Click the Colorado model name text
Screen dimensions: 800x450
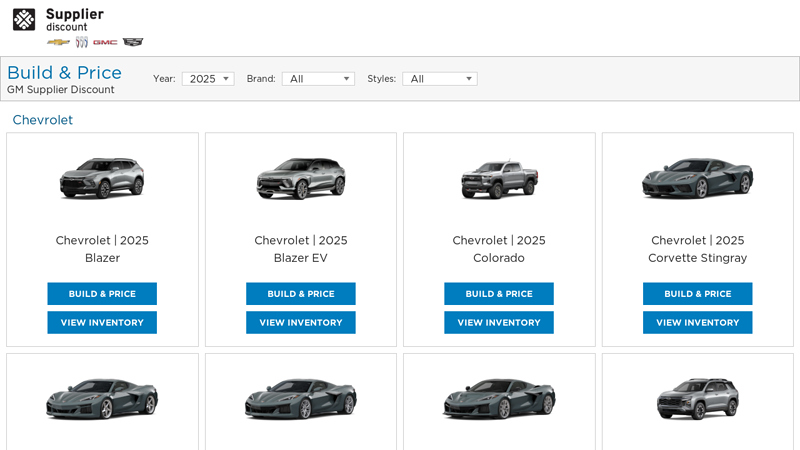click(499, 258)
